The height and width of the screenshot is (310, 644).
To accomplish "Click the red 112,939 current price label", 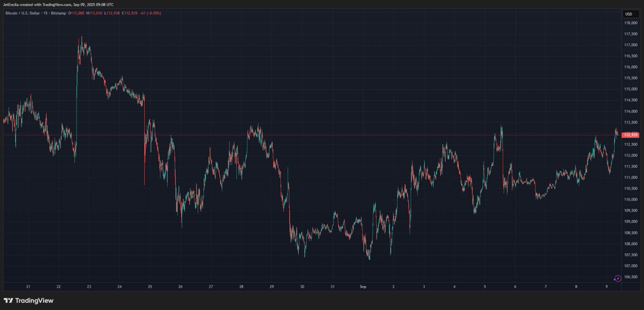I will (x=631, y=135).
